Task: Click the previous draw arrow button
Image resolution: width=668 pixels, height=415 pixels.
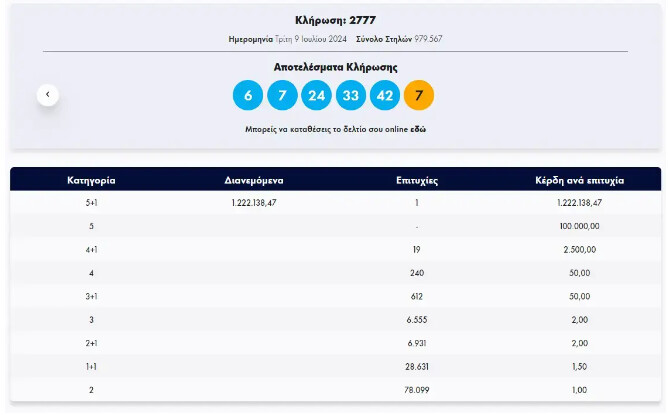Action: pos(48,95)
